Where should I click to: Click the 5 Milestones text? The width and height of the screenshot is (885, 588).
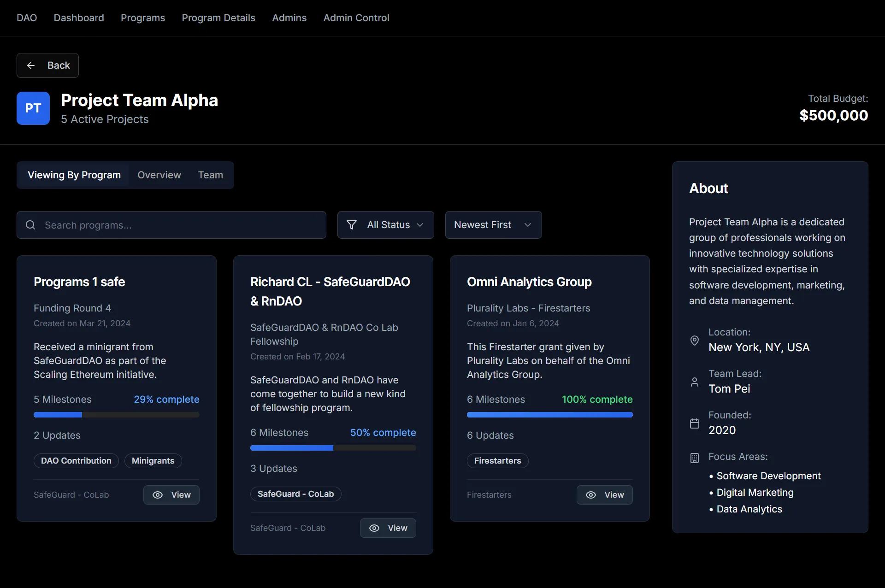tap(63, 400)
